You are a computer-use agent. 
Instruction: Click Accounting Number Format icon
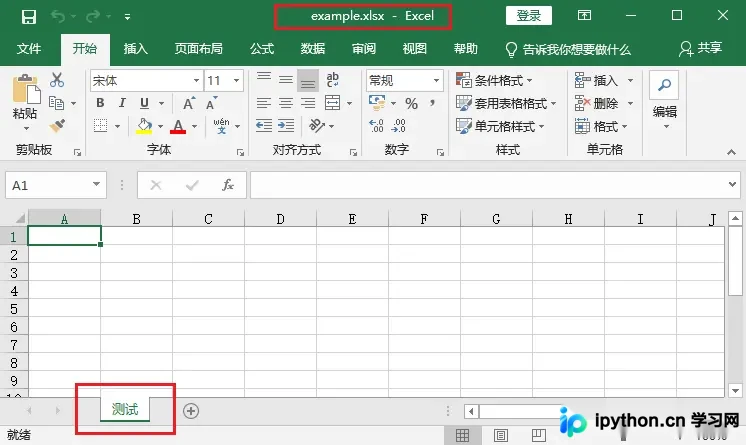(x=377, y=102)
